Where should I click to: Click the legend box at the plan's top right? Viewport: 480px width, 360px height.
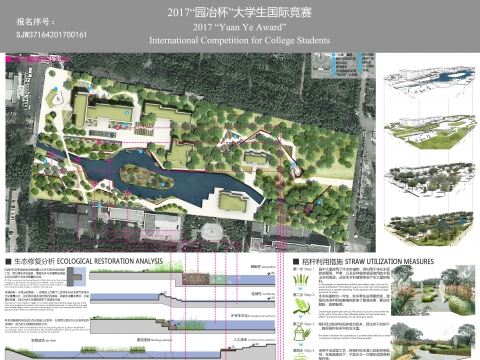pos(343,65)
